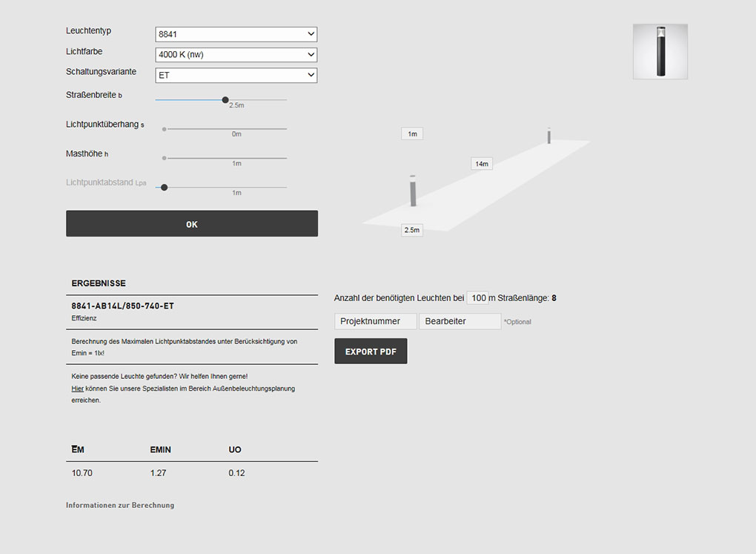Screen dimensions: 756x554
Task: Click the distant bollard in the street diagram
Action: pos(549,135)
